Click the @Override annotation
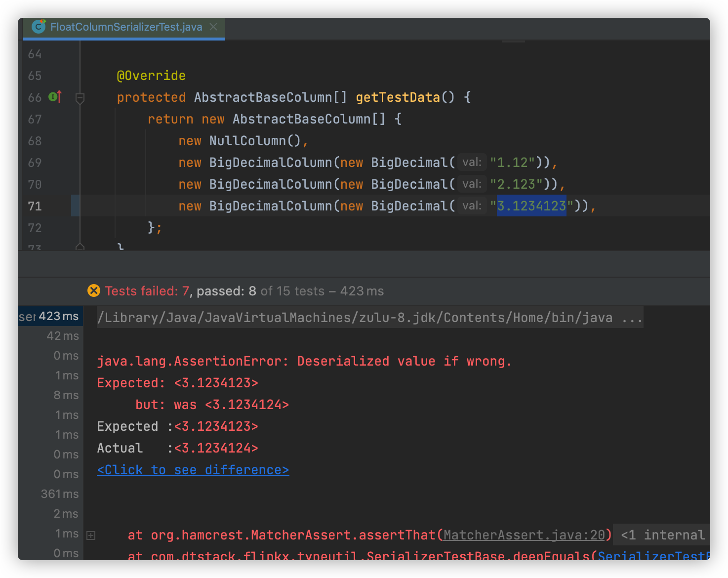This screenshot has width=728, height=578. point(151,76)
